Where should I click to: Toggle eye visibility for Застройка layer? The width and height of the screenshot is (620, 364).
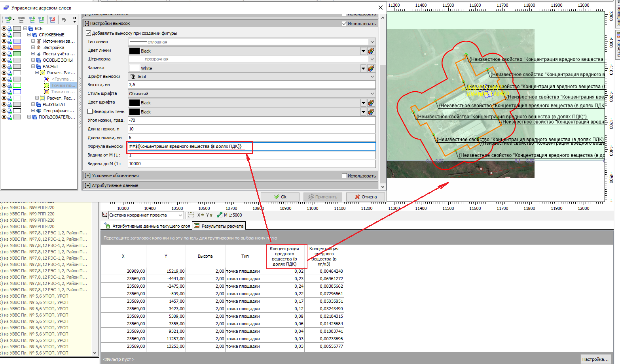click(4, 47)
